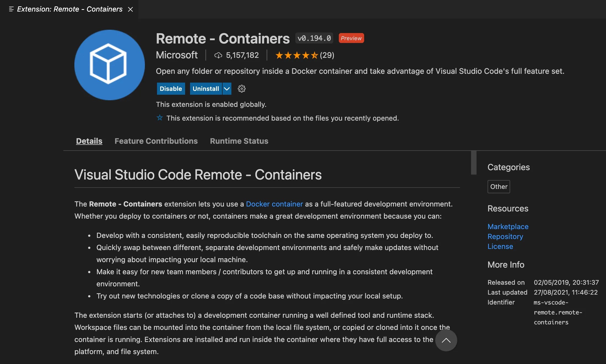Open the Runtime Status tab
Viewport: 606px width, 364px height.
(239, 141)
